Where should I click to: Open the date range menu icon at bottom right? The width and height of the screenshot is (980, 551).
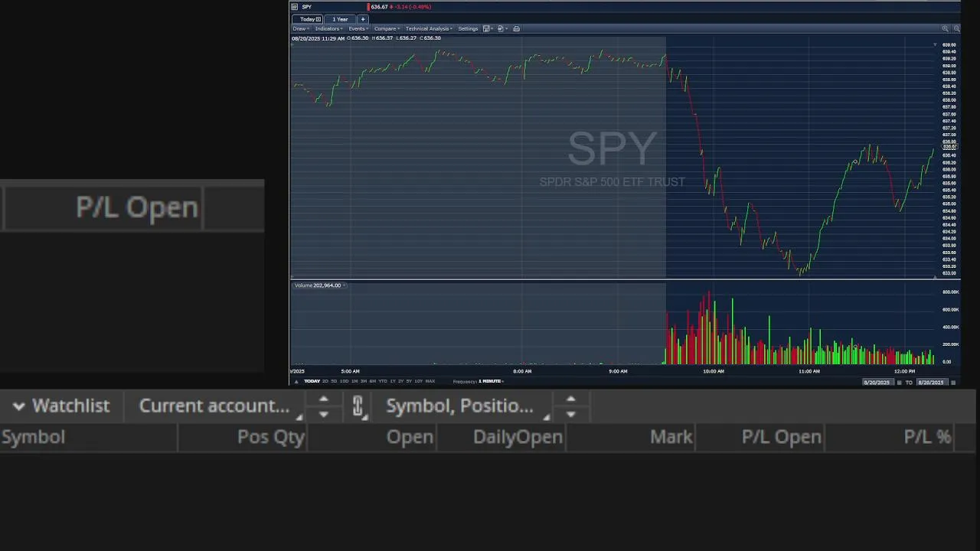click(953, 383)
